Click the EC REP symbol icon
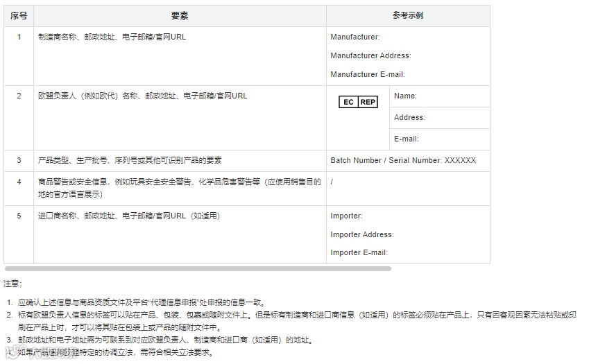 click(358, 102)
